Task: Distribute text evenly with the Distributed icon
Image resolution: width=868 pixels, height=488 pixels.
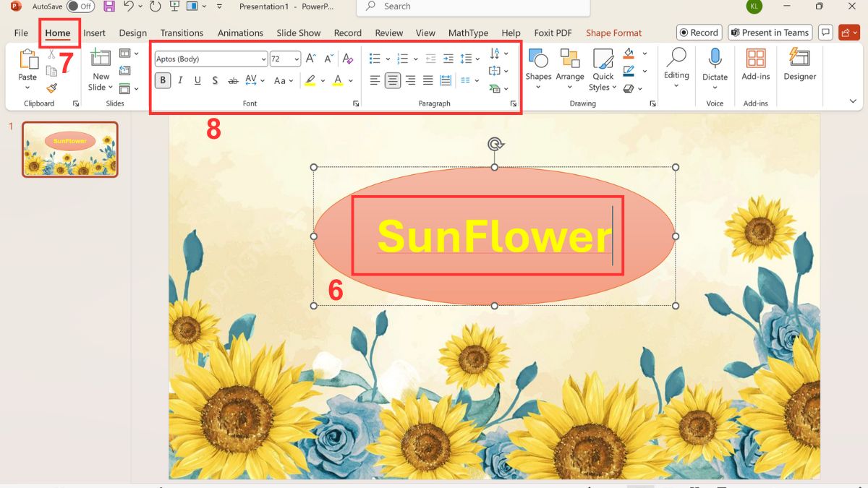Action: (x=446, y=80)
